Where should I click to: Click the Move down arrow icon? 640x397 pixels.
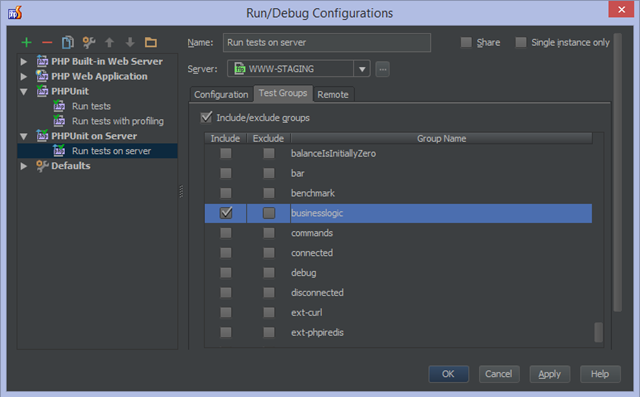(x=130, y=42)
